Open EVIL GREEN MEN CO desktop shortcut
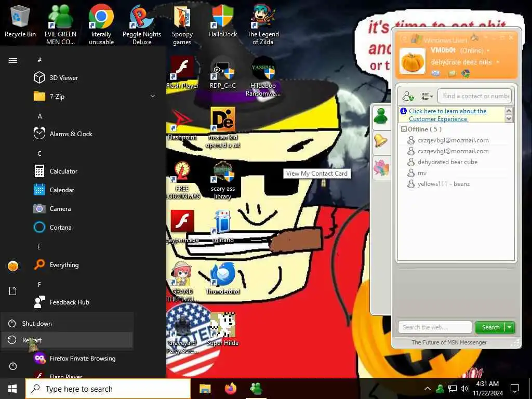 [60, 24]
